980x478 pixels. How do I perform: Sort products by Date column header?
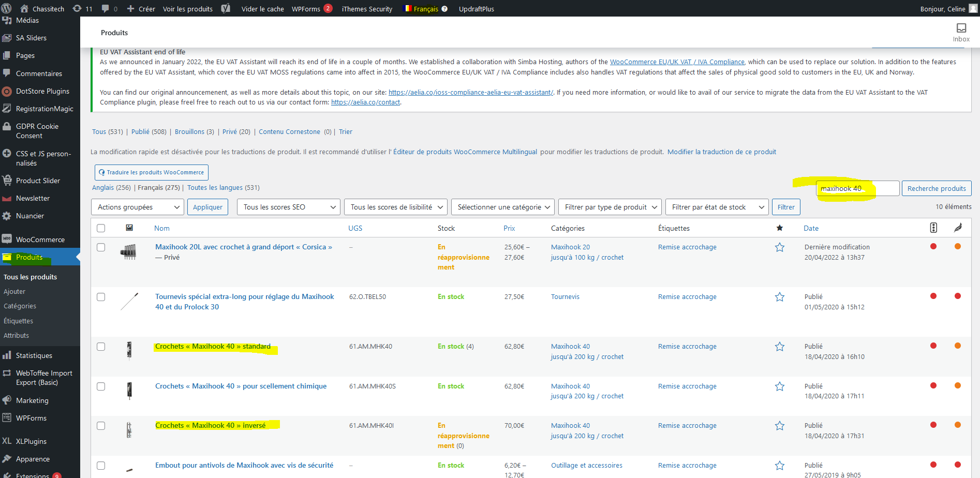click(811, 228)
